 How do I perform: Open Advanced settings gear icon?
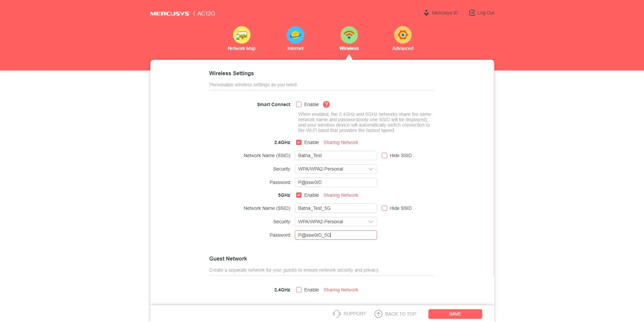(x=403, y=35)
